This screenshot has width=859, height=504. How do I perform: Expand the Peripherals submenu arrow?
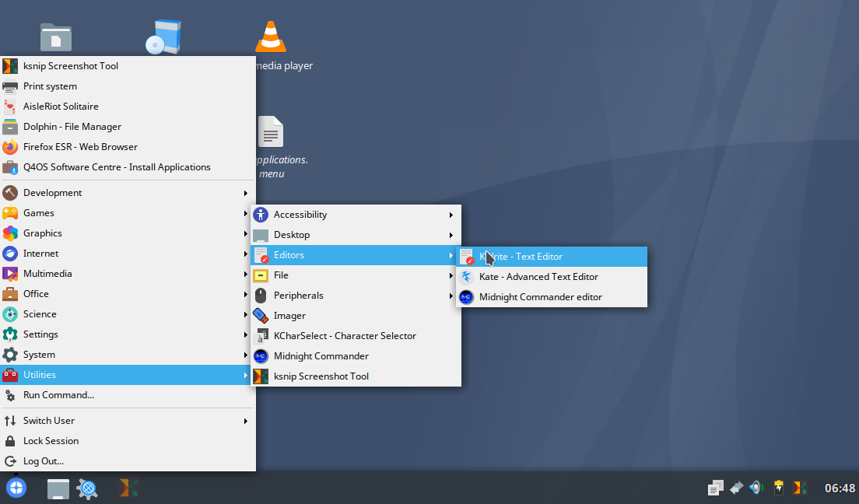pyautogui.click(x=451, y=296)
